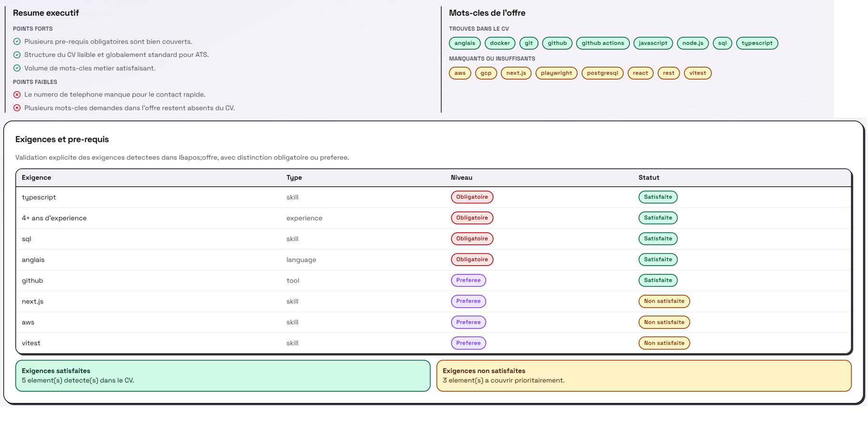Click the red cross icon beside 'Plusieurs mots-cles demandes'

(17, 108)
